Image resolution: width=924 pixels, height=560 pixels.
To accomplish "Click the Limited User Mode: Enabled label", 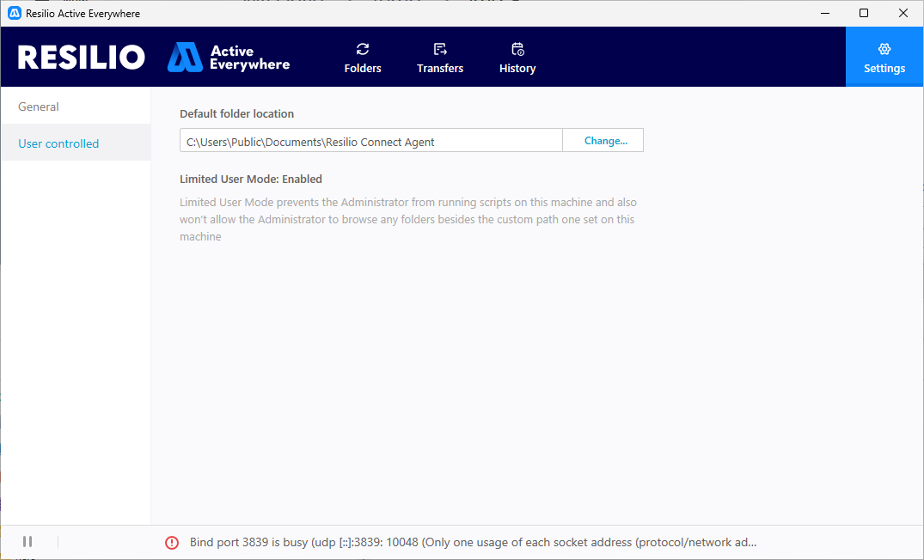I will pos(251,180).
